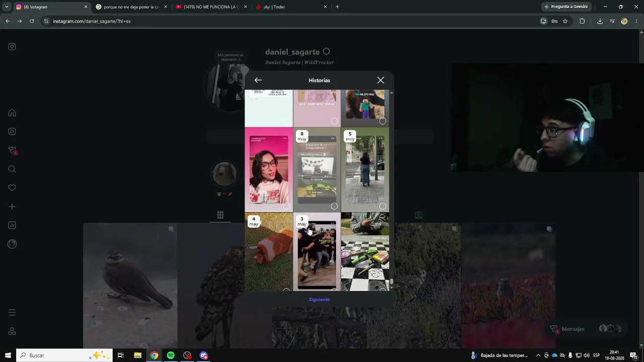Viewport: 644px width, 362px height.
Task: Open the Windows Start menu
Action: [8, 355]
